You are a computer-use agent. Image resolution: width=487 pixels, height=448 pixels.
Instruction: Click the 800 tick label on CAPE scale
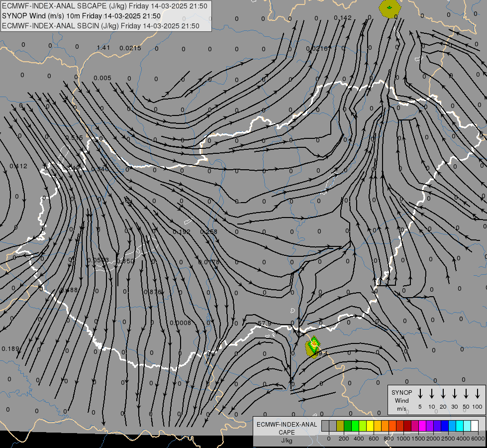click(x=389, y=439)
